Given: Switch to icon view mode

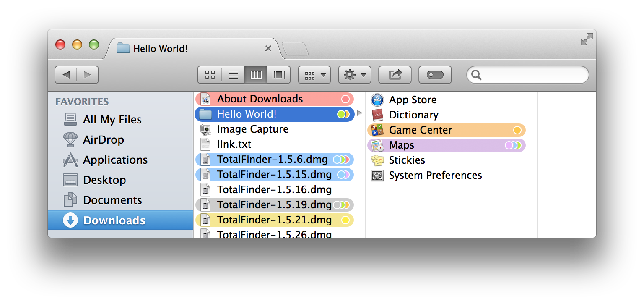Looking at the screenshot, I should tap(210, 75).
